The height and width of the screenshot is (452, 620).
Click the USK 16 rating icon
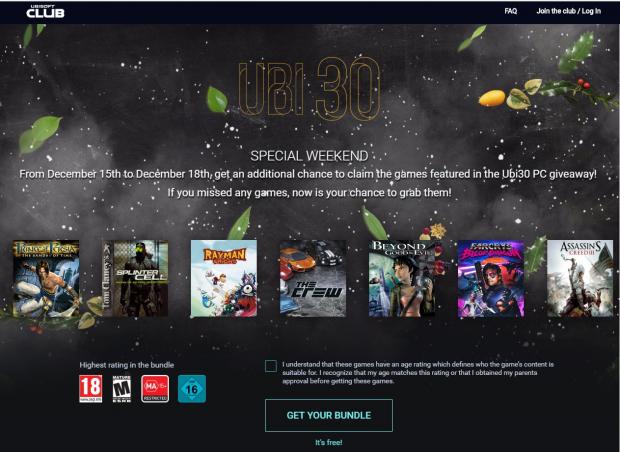(192, 389)
